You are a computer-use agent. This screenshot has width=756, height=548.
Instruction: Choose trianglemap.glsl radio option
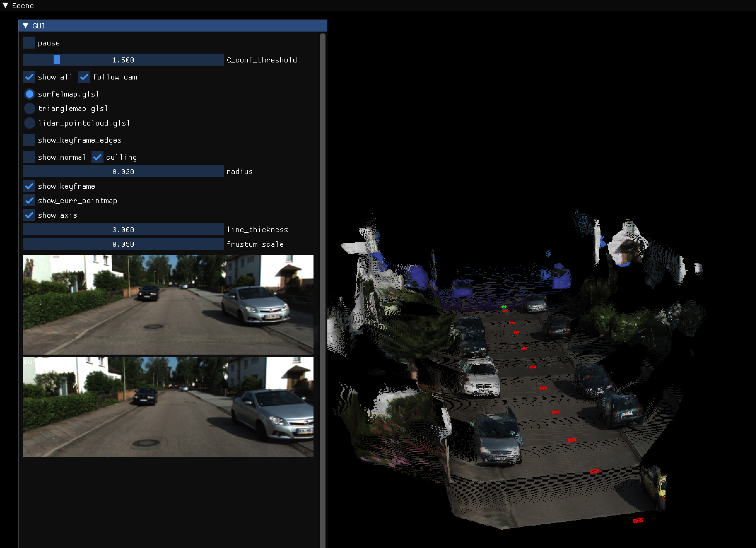click(30, 109)
